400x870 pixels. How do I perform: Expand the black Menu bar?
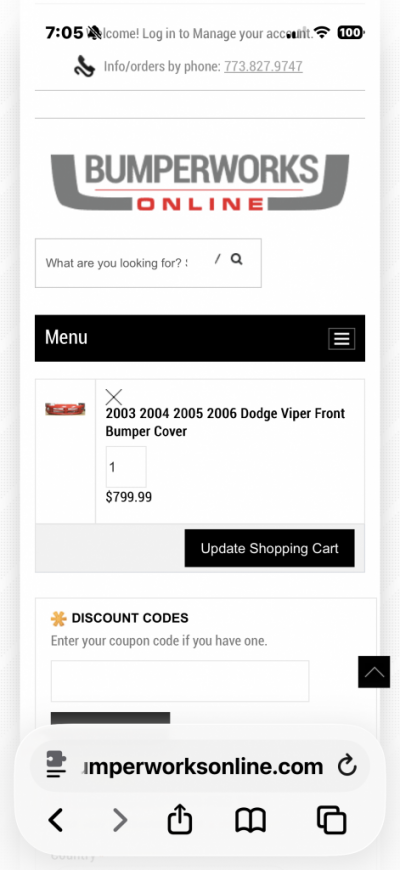pos(200,338)
